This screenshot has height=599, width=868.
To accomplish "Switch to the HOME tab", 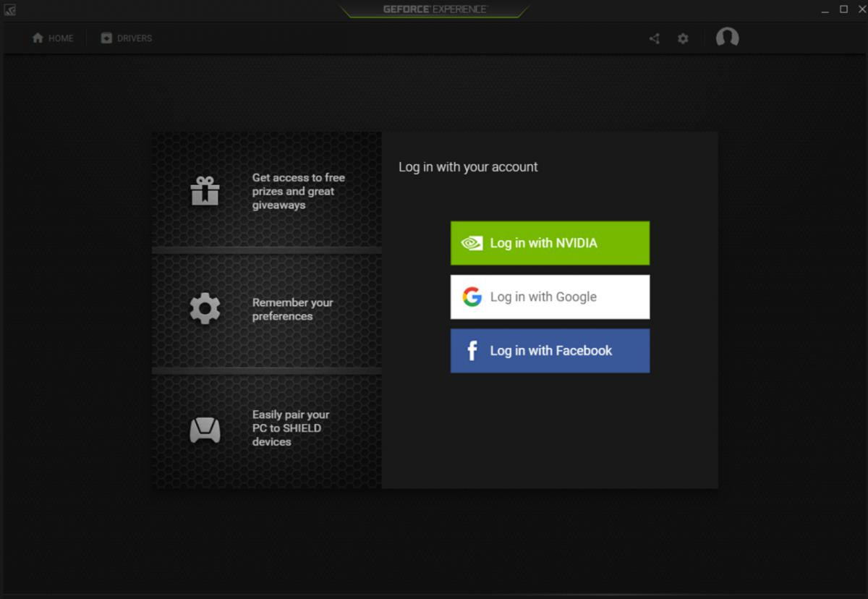I will coord(61,38).
